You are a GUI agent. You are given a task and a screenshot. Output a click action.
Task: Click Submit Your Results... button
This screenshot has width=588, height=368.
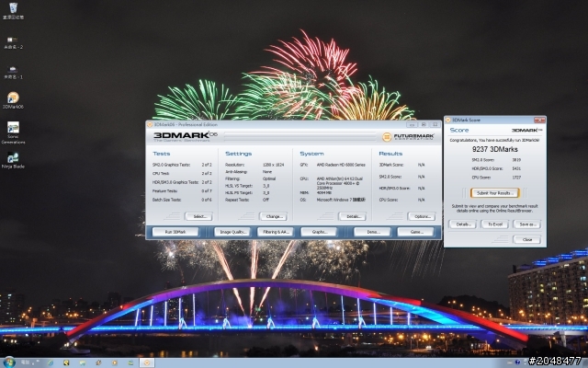tap(494, 193)
